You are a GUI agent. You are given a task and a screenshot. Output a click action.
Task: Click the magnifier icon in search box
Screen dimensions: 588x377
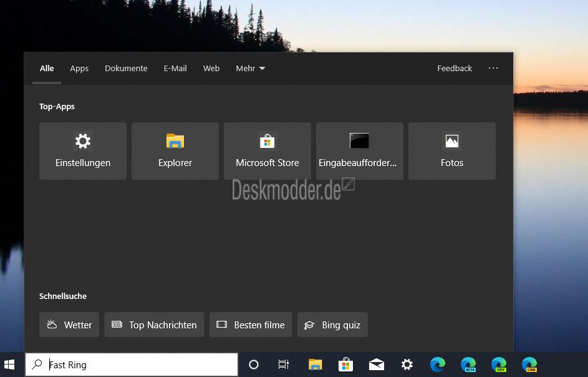37,364
